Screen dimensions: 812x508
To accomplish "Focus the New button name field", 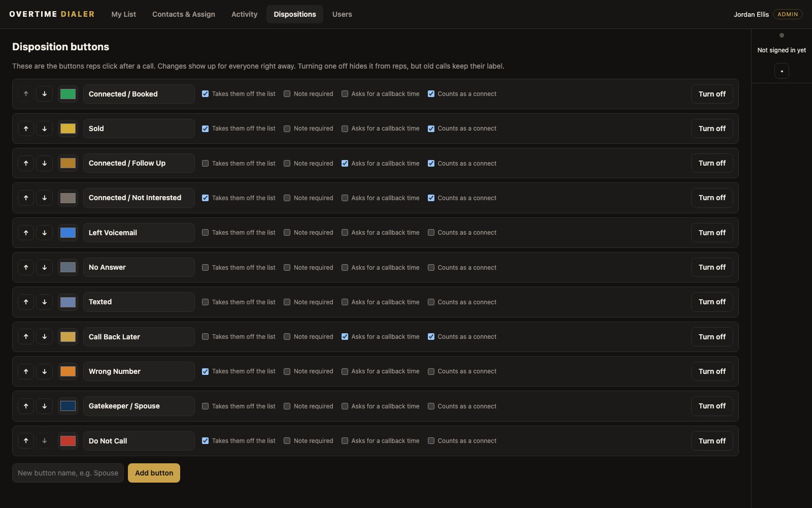I will point(68,473).
